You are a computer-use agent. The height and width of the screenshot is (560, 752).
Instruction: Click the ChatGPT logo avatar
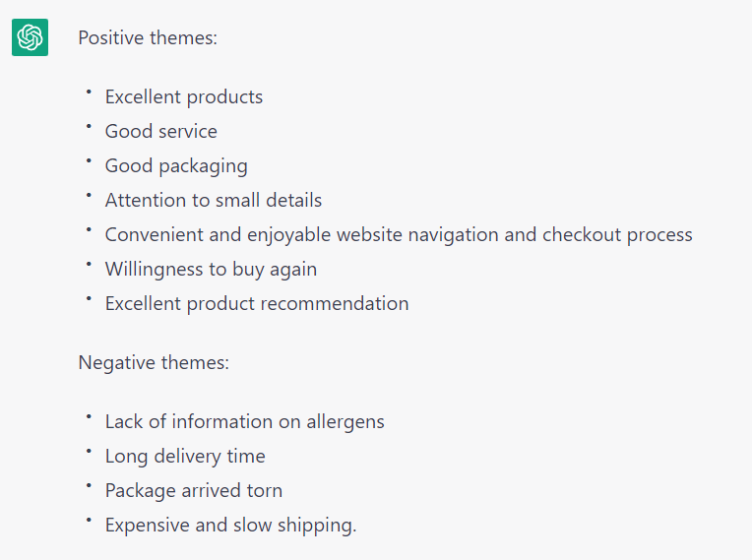click(x=30, y=37)
